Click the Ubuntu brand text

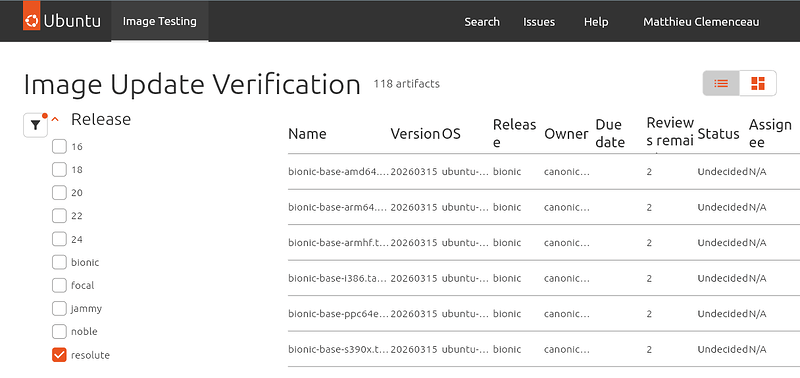point(72,21)
